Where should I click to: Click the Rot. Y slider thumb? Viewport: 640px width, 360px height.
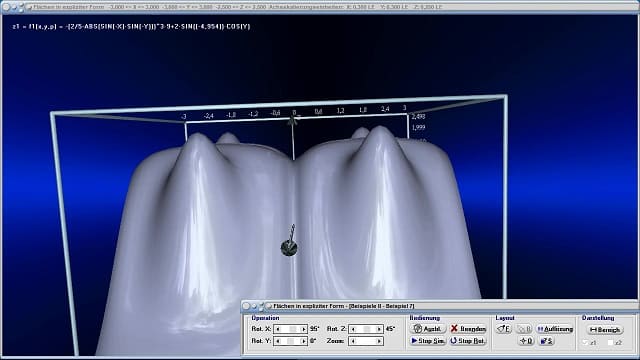(290, 341)
